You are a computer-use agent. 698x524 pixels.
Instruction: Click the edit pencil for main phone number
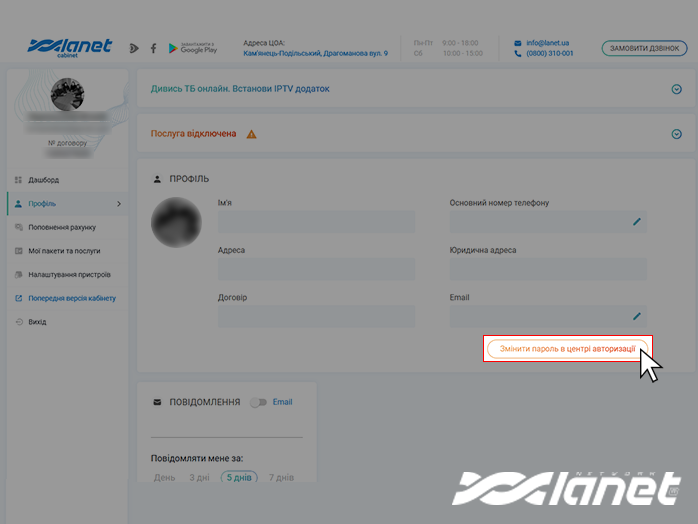coord(637,221)
